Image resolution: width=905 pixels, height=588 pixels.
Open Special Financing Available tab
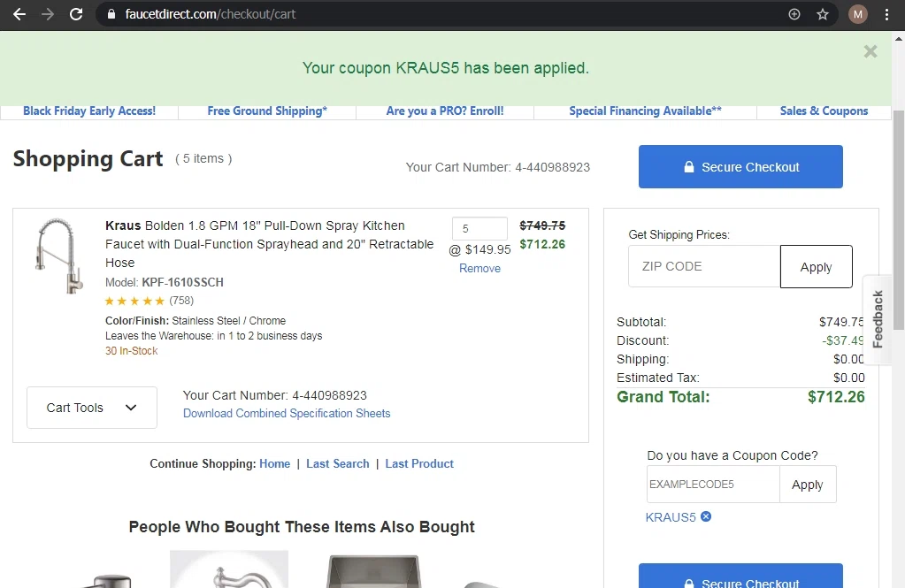(x=645, y=111)
